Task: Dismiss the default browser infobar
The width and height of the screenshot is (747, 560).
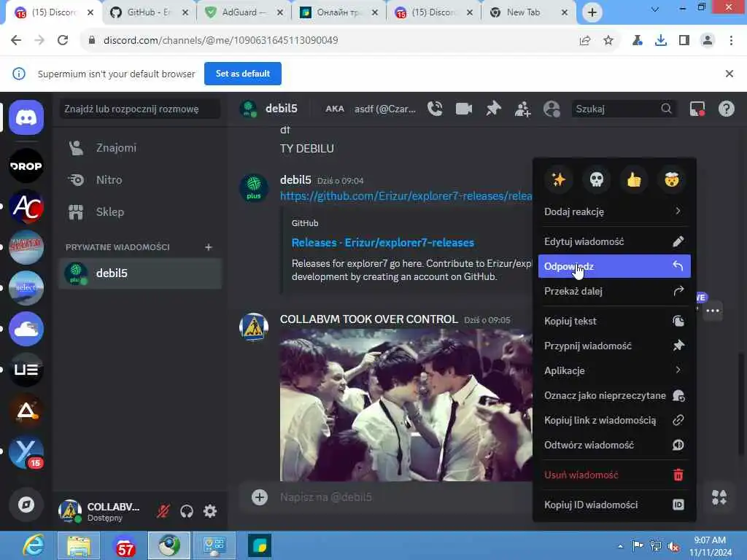Action: 729,74
